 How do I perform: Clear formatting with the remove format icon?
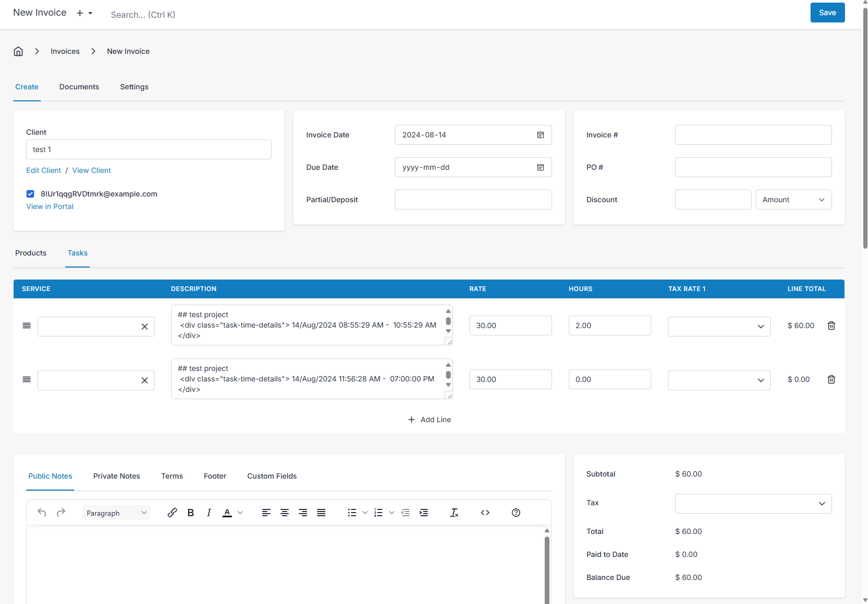pyautogui.click(x=454, y=513)
